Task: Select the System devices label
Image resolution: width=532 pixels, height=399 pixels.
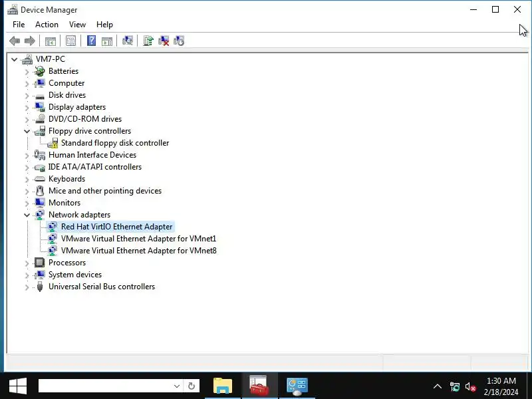Action: 75,275
